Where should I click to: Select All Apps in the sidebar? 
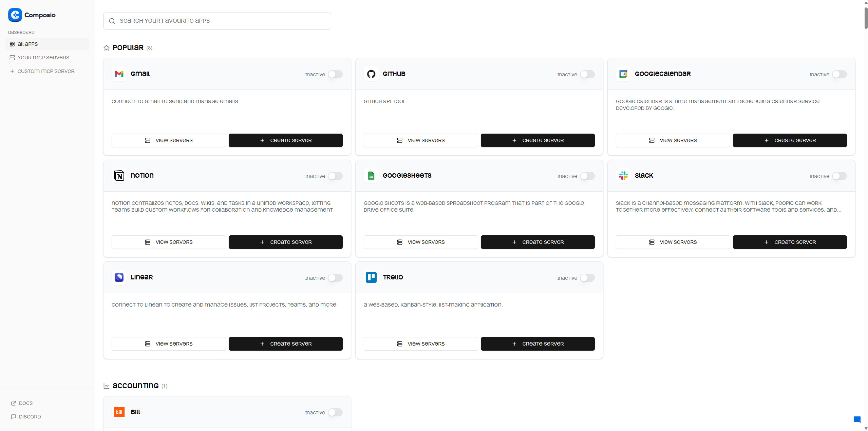tap(47, 44)
